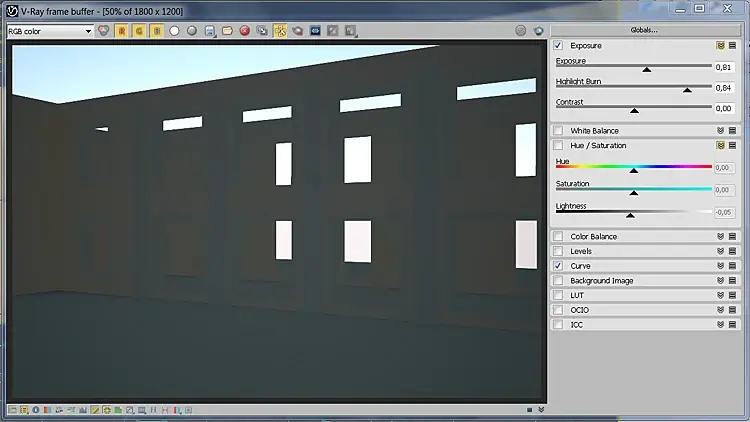Click the Globals... button

point(644,30)
